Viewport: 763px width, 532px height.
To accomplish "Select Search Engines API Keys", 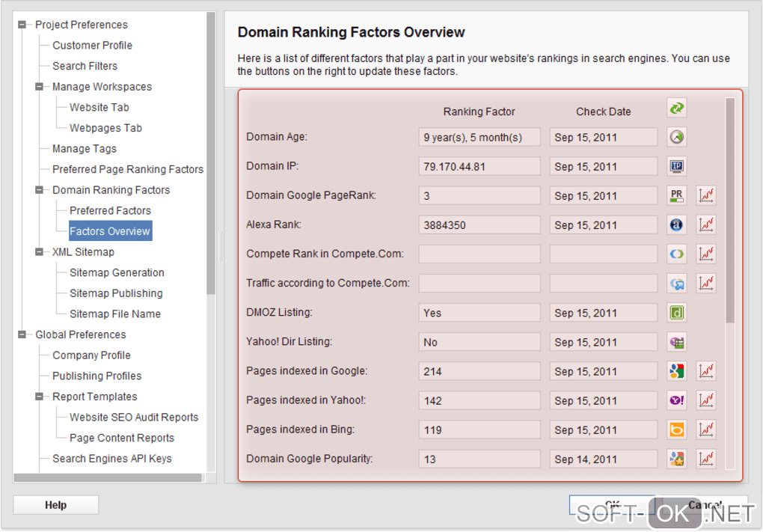I will (112, 459).
